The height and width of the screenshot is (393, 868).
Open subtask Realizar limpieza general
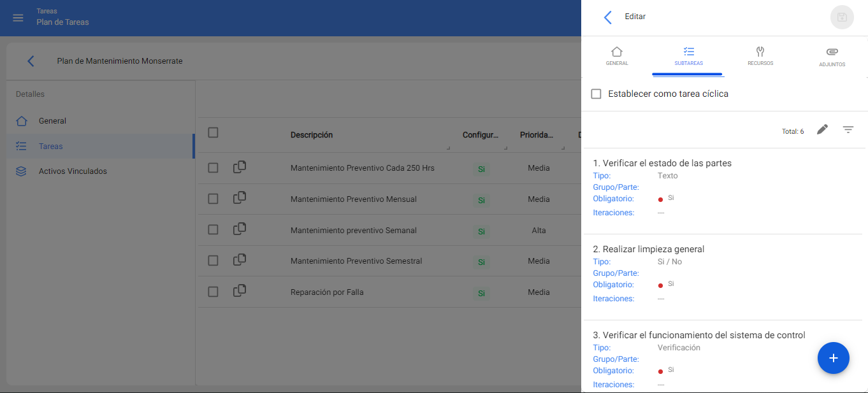point(653,249)
